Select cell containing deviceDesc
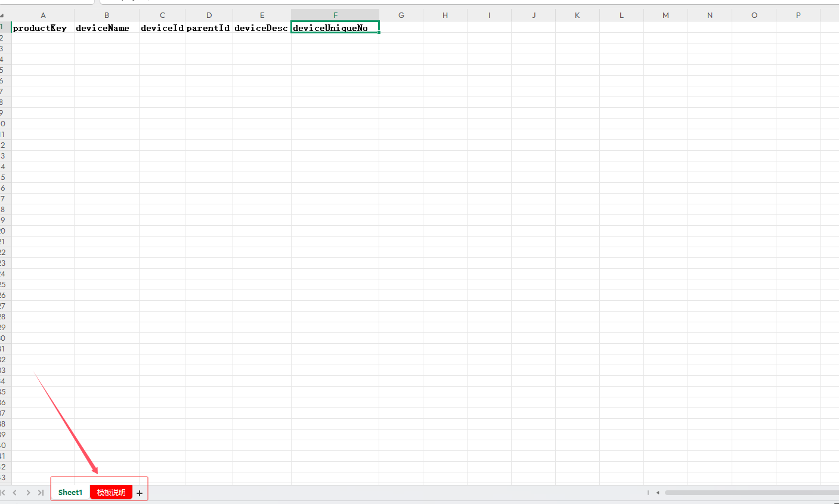Image resolution: width=839 pixels, height=504 pixels. click(262, 27)
